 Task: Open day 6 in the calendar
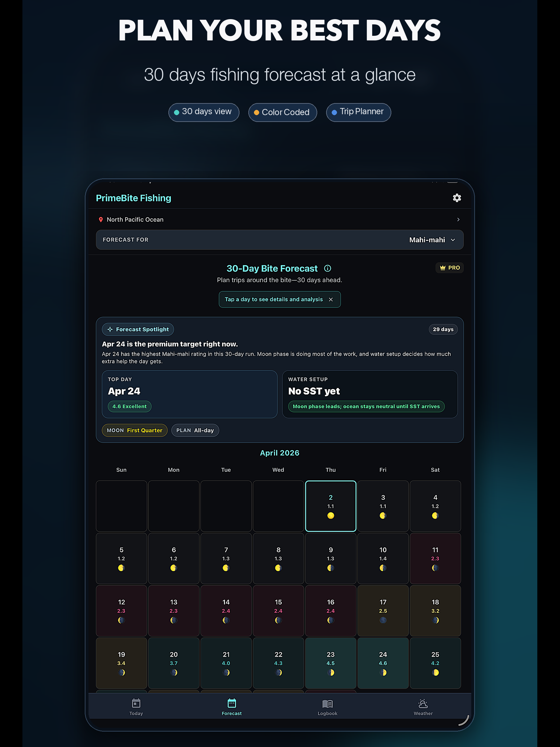174,558
